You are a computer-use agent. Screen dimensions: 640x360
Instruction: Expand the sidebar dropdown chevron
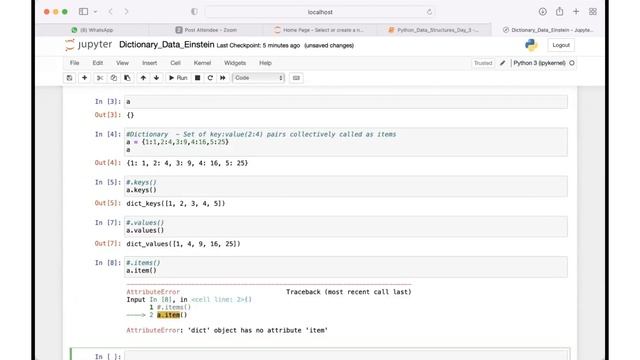pos(96,12)
